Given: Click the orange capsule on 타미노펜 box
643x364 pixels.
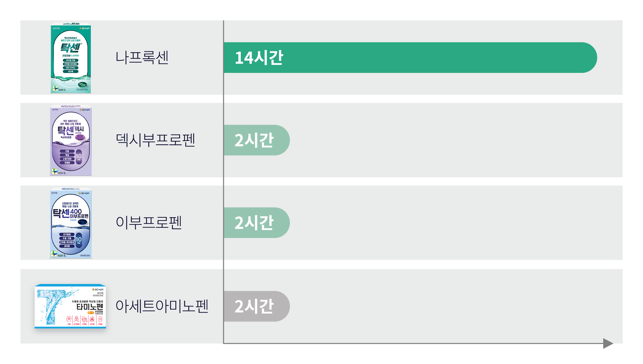Looking at the screenshot, I should 91,312.
